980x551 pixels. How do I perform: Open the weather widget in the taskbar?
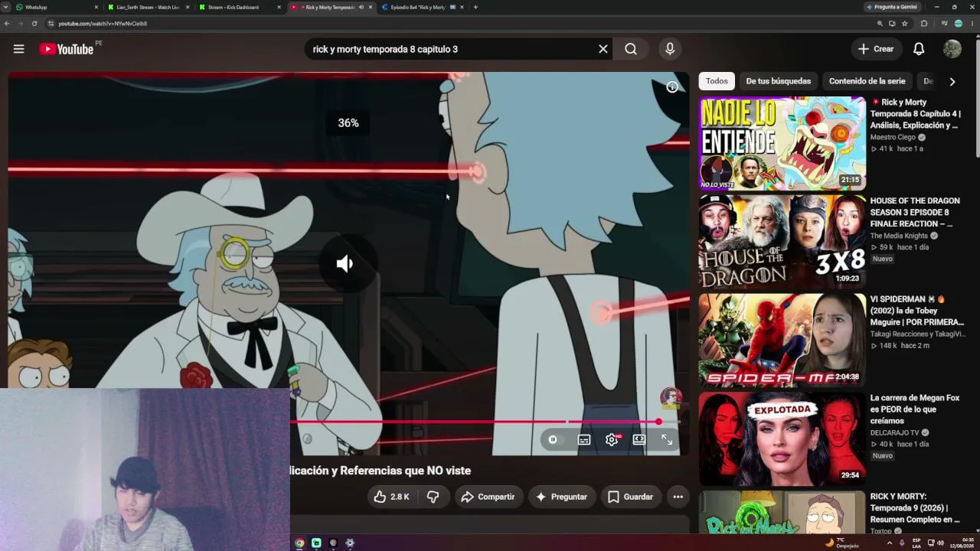[841, 543]
